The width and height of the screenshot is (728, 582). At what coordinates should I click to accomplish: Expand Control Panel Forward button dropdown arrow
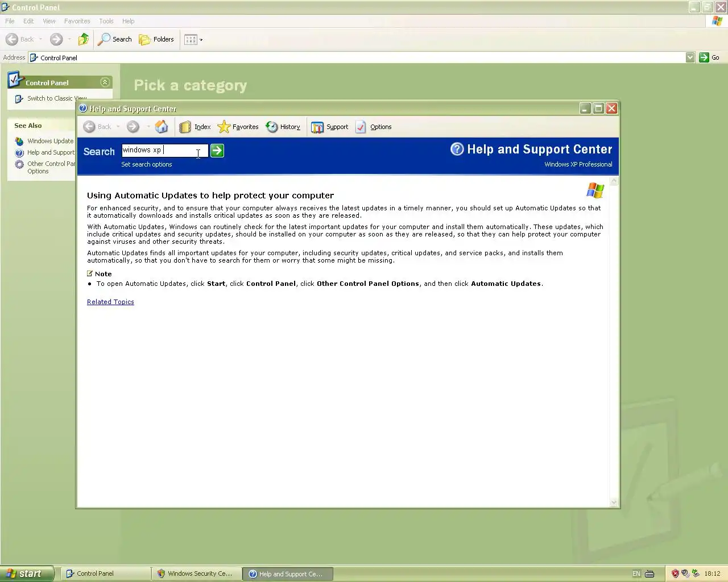click(x=69, y=39)
